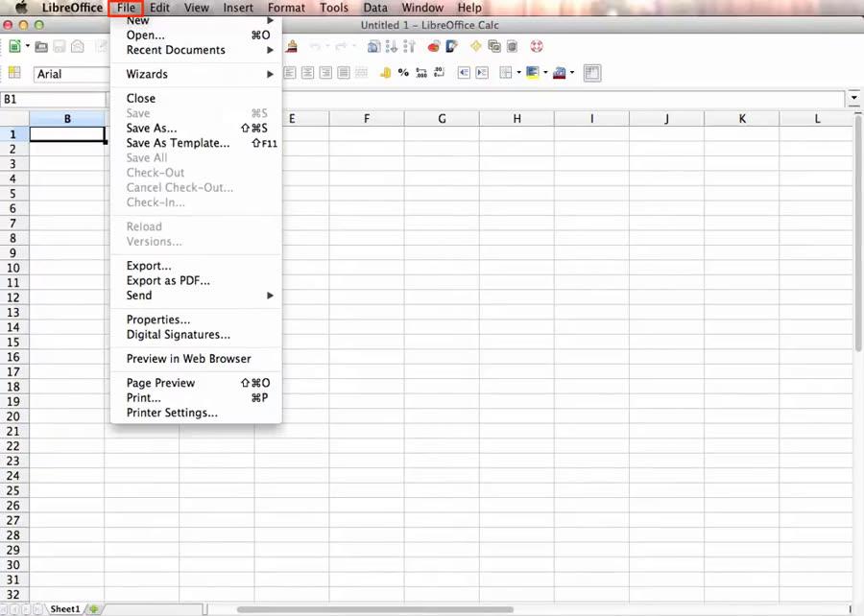Open the Font Color dropdown arrow
The height and width of the screenshot is (616, 864).
572,73
